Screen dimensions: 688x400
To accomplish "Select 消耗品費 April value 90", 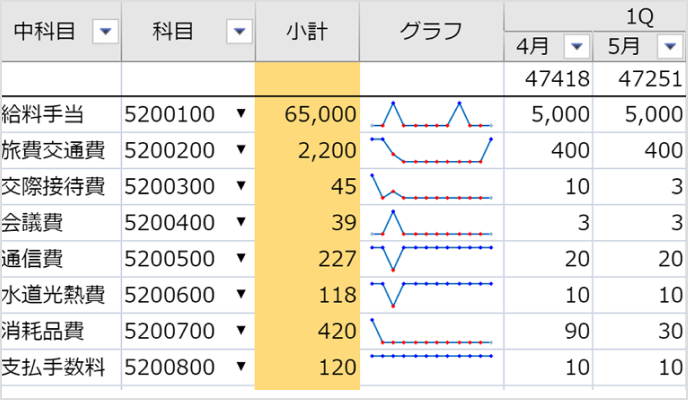I will click(548, 331).
